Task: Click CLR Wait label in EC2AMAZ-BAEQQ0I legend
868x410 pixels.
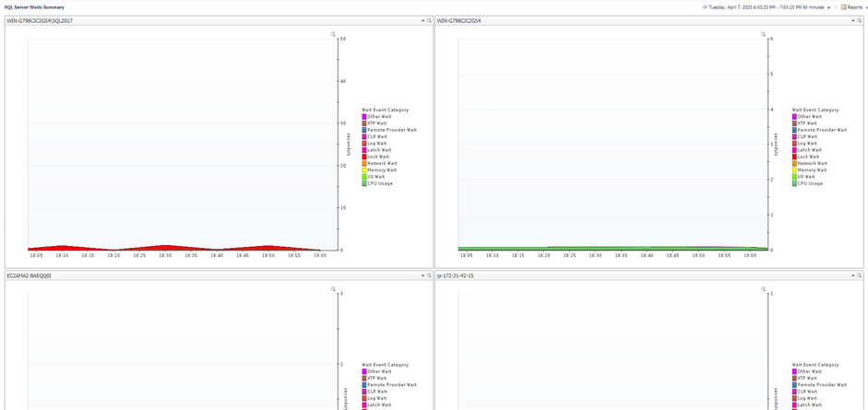Action: pos(377,392)
